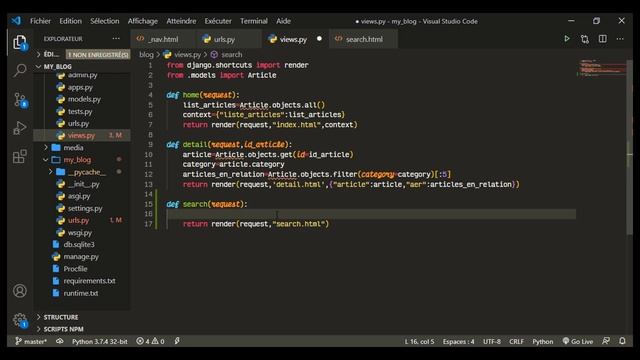Synchronize changes cloud icon in status bar
640x360 pixels.
(x=60, y=341)
